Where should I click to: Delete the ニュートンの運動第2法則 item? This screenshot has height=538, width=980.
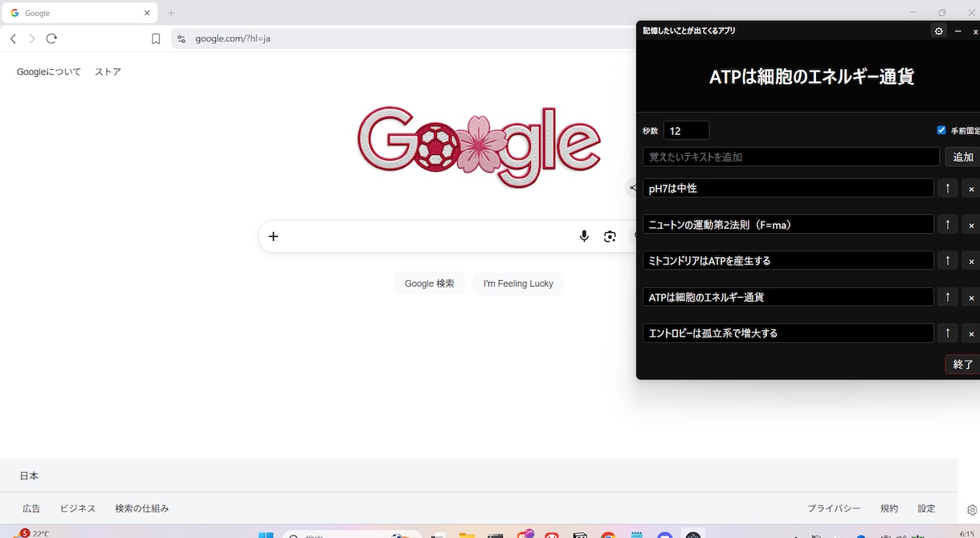(971, 225)
